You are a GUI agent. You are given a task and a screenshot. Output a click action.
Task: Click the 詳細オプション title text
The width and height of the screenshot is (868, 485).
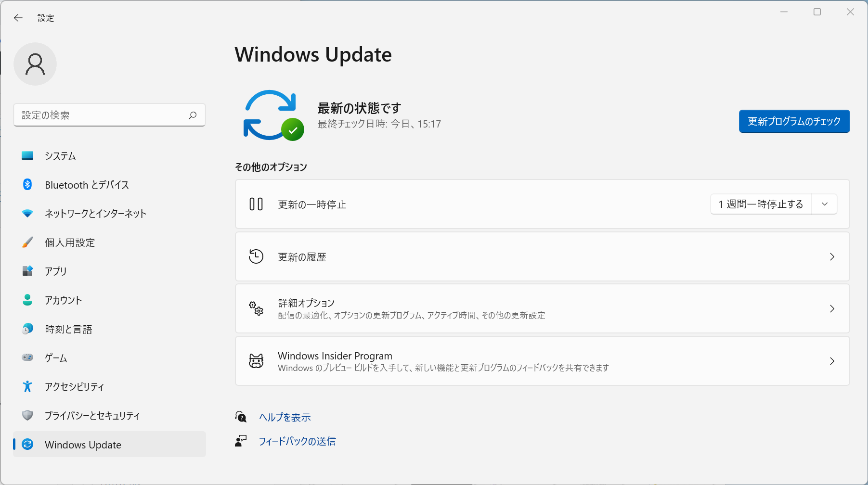click(x=306, y=303)
